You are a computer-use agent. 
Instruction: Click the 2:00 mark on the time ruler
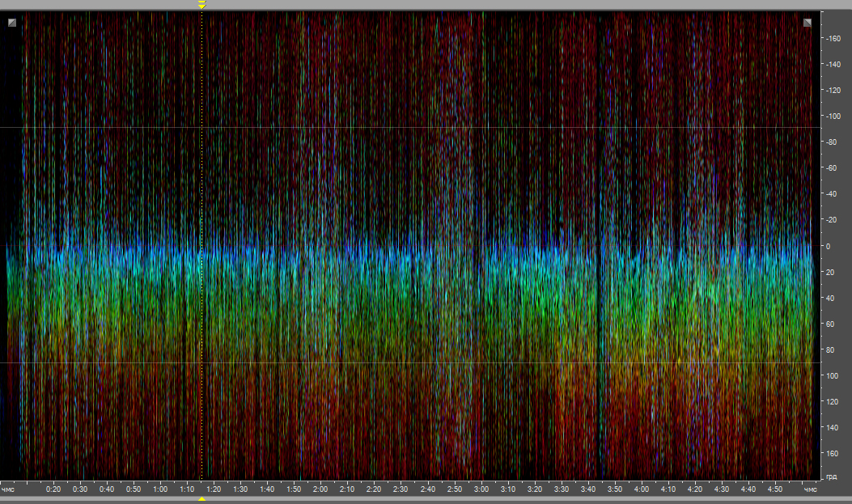pos(320,489)
